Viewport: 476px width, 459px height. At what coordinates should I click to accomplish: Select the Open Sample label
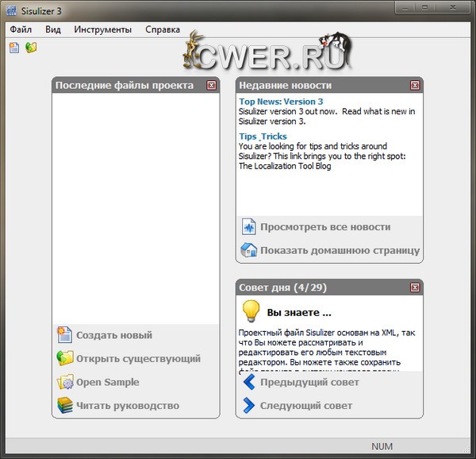click(108, 382)
